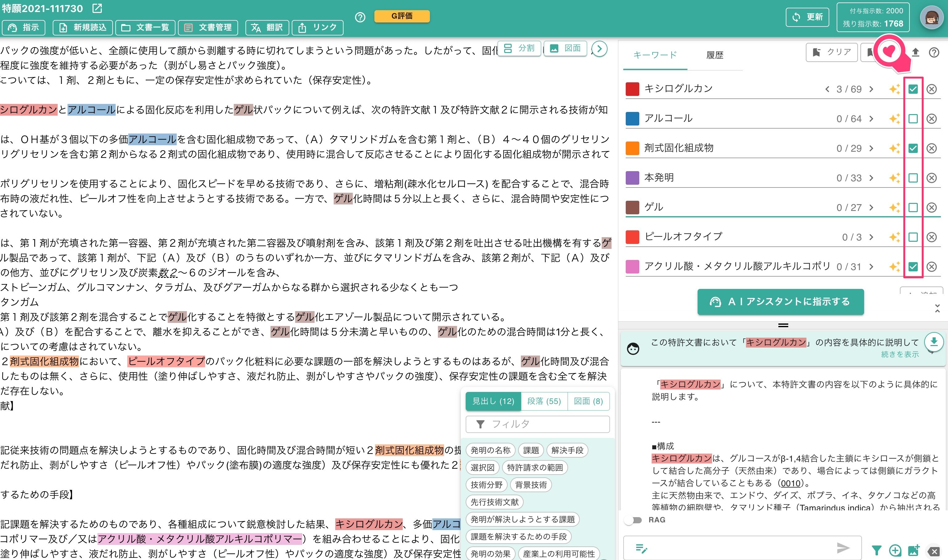Collapse keyword panel with the chevron toggle
The width and height of the screenshot is (948, 560).
pos(937,308)
